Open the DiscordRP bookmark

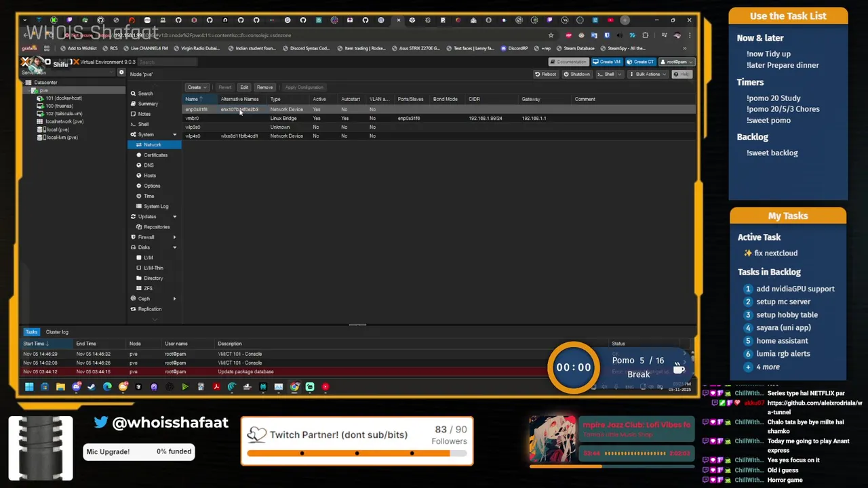coord(514,48)
